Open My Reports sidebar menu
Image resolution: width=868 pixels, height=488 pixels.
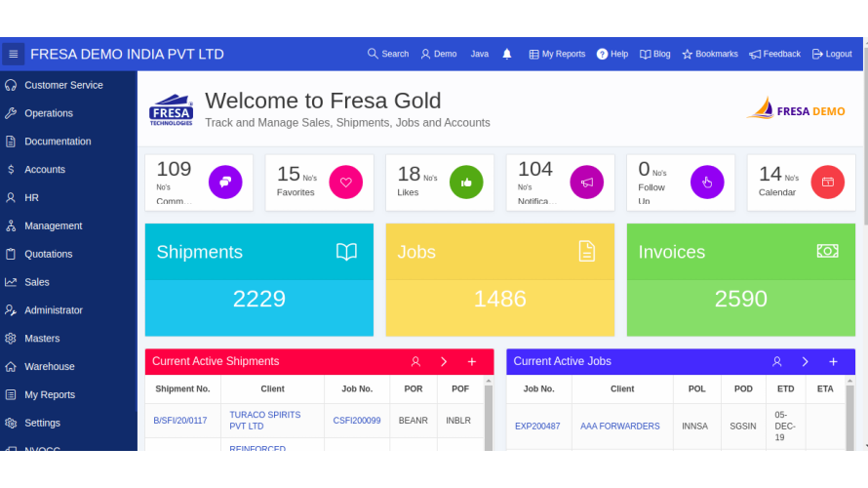68,395
